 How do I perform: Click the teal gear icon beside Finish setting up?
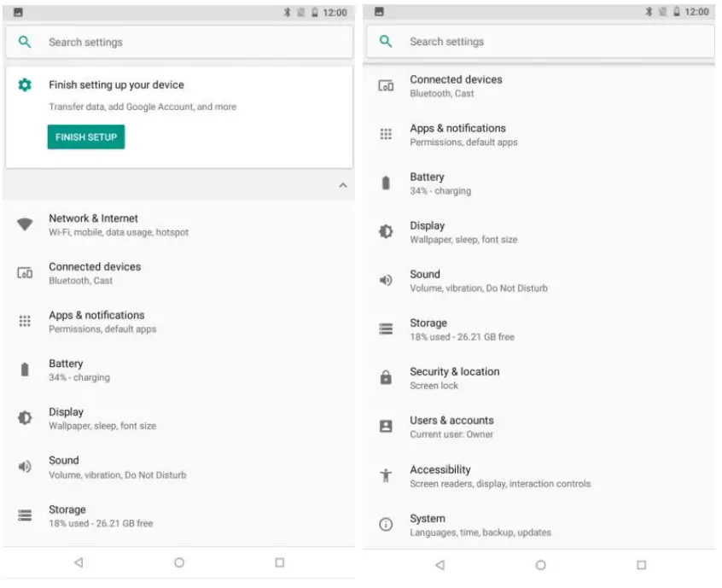click(25, 84)
